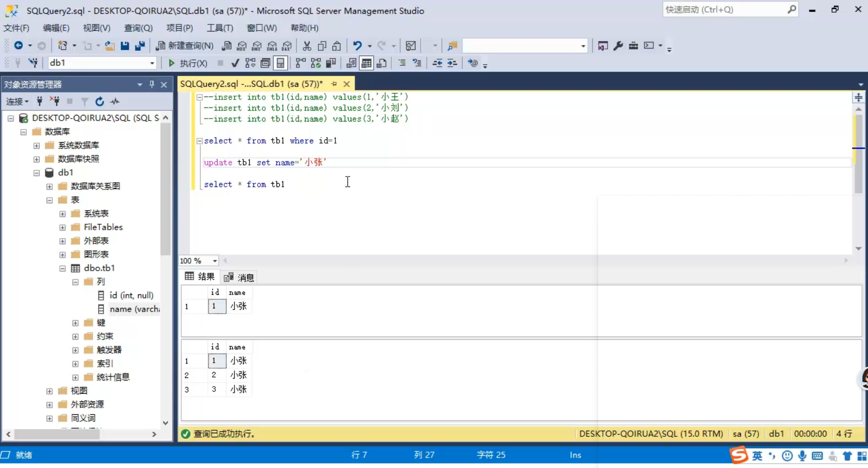Paste with the clipboard icon

[337, 46]
